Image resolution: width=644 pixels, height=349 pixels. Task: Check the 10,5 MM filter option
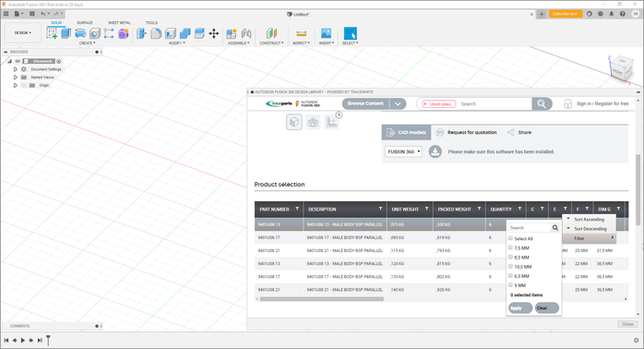(510, 267)
